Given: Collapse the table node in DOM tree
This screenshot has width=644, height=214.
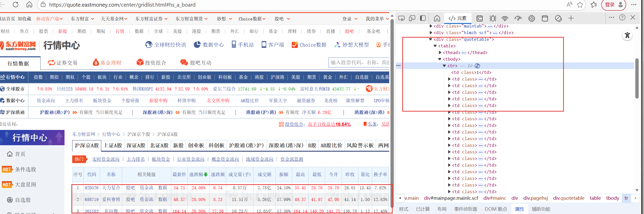Looking at the screenshot, I should [435, 46].
